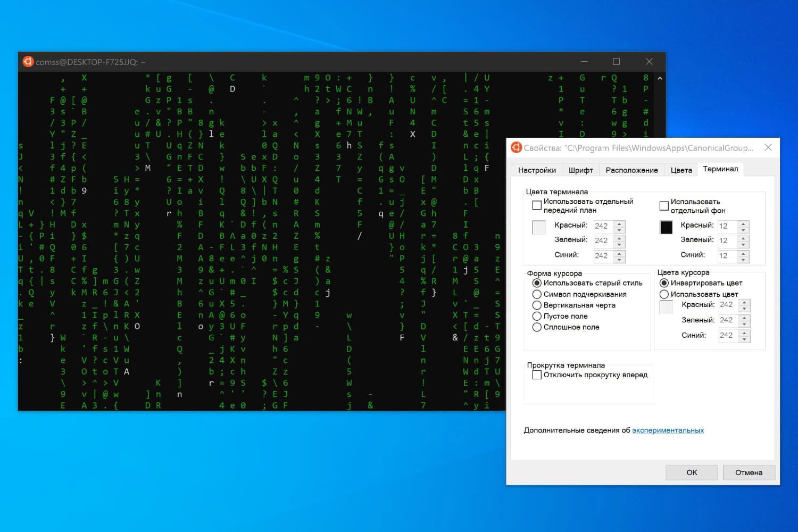Image resolution: width=798 pixels, height=532 pixels.
Task: Click the up arrow on Зеленый foreground stepper
Action: [619, 238]
